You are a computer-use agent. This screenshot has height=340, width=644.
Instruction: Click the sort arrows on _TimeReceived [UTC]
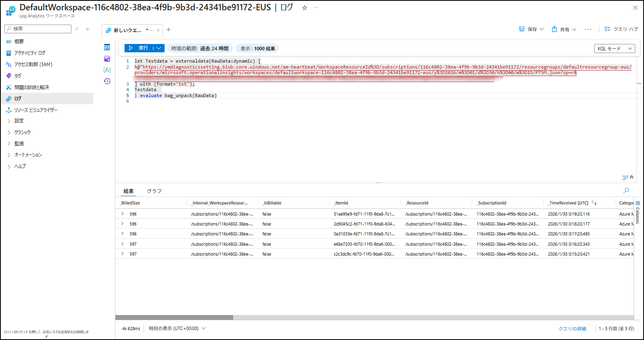click(x=594, y=203)
